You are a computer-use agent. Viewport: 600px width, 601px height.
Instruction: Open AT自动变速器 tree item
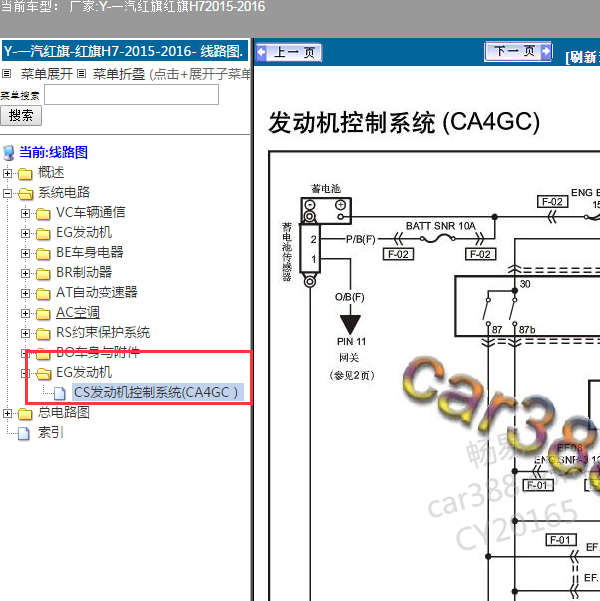97,292
